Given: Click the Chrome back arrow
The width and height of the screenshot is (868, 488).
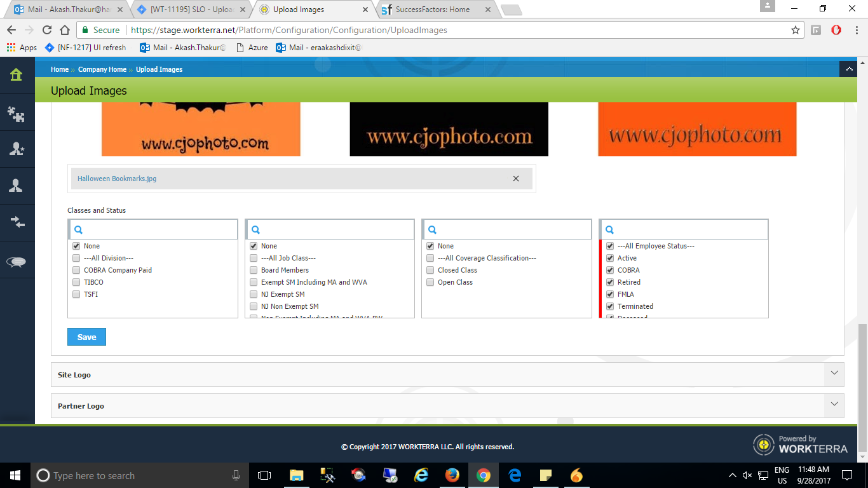Looking at the screenshot, I should click(x=11, y=30).
